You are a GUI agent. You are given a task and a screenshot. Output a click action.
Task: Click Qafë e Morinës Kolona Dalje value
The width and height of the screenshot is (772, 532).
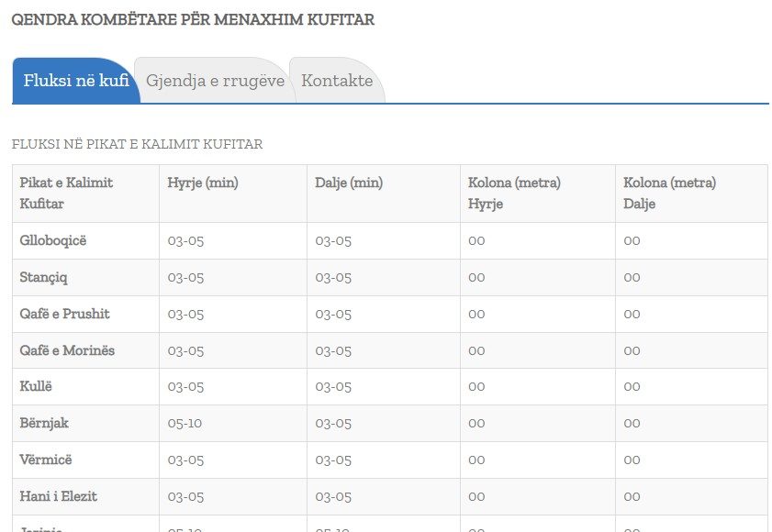click(x=632, y=351)
